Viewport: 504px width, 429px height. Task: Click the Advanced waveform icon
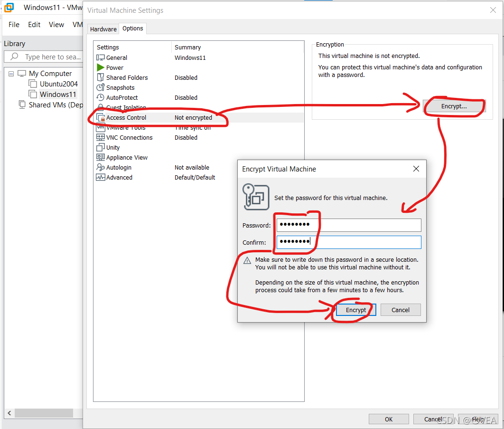point(100,177)
